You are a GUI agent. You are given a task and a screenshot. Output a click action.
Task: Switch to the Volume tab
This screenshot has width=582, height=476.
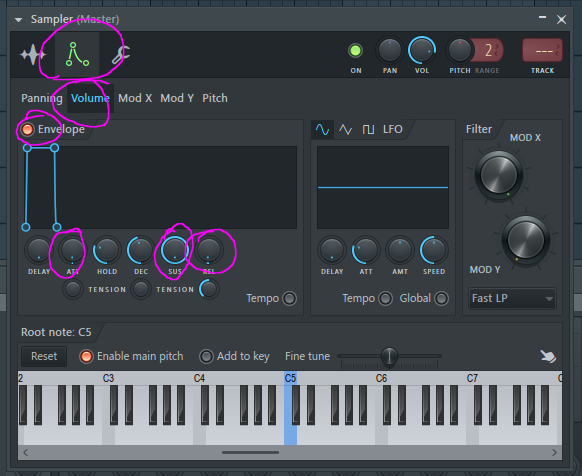[90, 98]
